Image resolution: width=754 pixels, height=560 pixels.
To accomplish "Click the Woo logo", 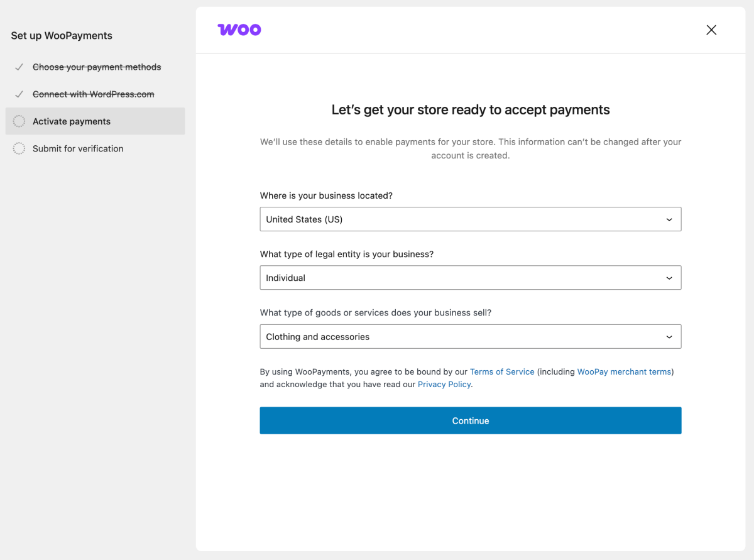I will (x=239, y=30).
